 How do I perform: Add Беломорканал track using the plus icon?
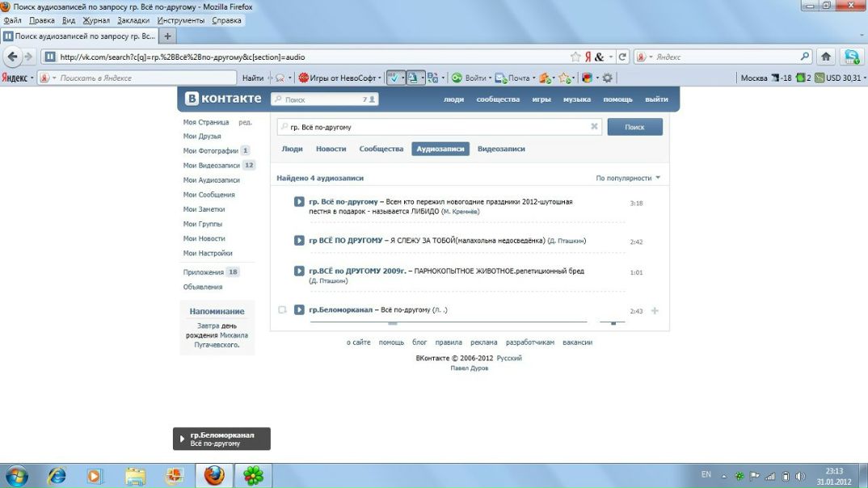655,311
